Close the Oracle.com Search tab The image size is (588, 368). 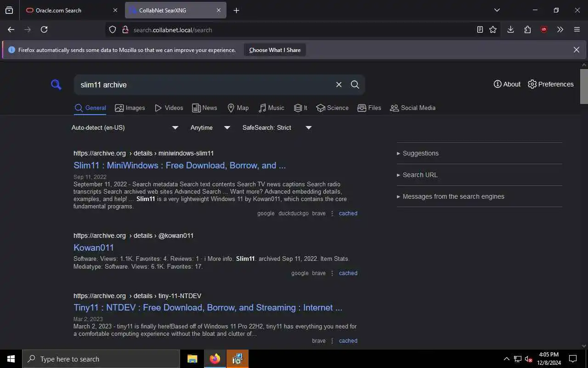(115, 10)
